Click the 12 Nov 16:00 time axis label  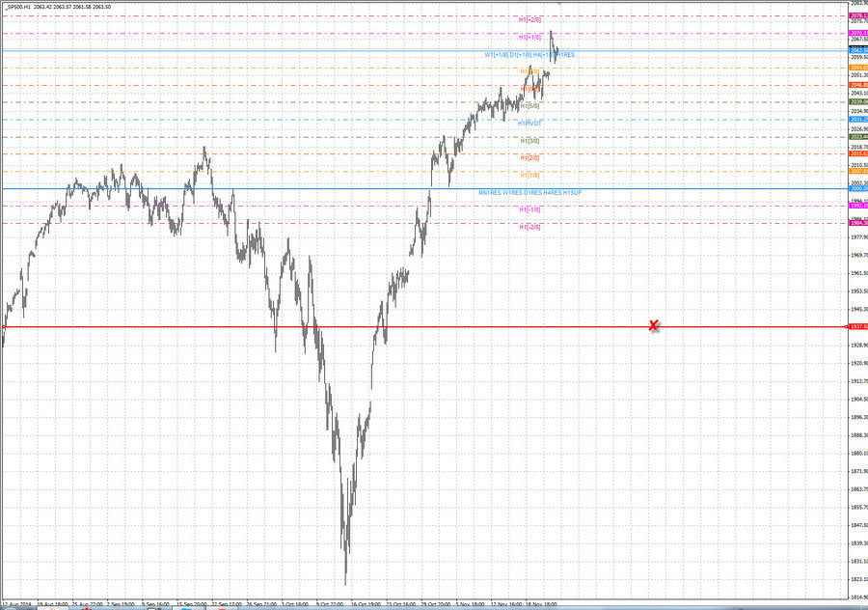point(506,604)
